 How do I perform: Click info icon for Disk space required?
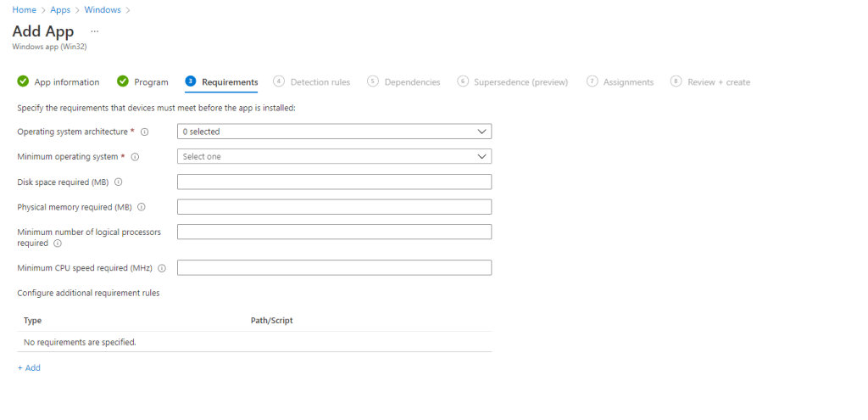point(118,182)
